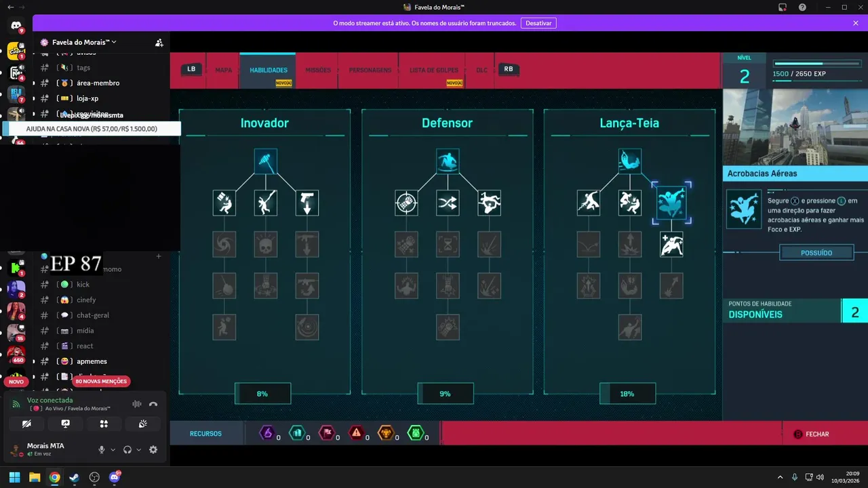
Task: Click the red triangle crime token resource
Action: point(356,432)
